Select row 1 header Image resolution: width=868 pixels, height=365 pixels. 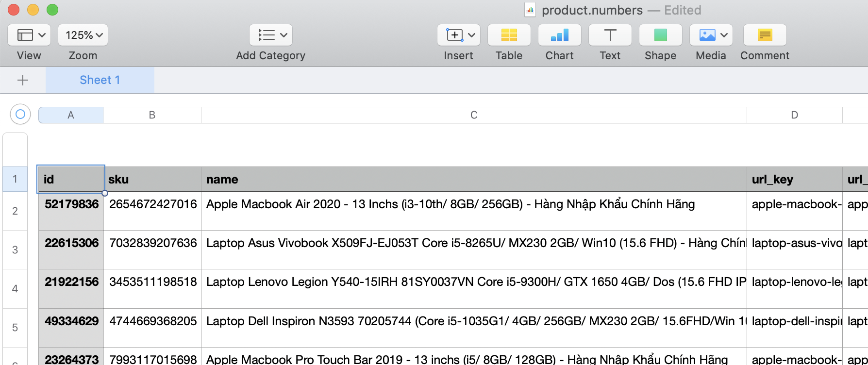pyautogui.click(x=15, y=179)
